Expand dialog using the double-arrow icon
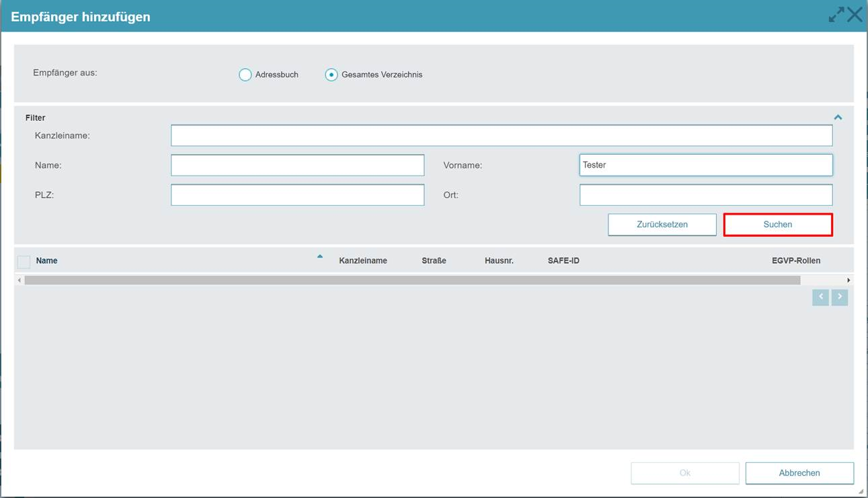The width and height of the screenshot is (868, 498). coord(836,15)
